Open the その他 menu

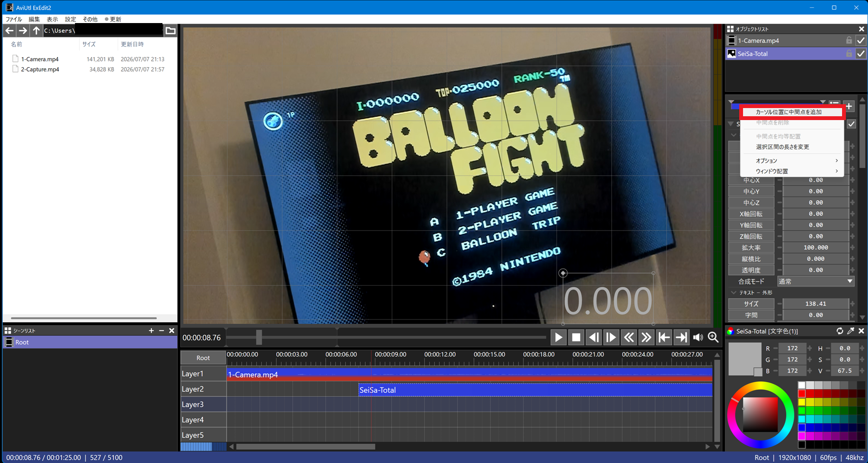90,19
